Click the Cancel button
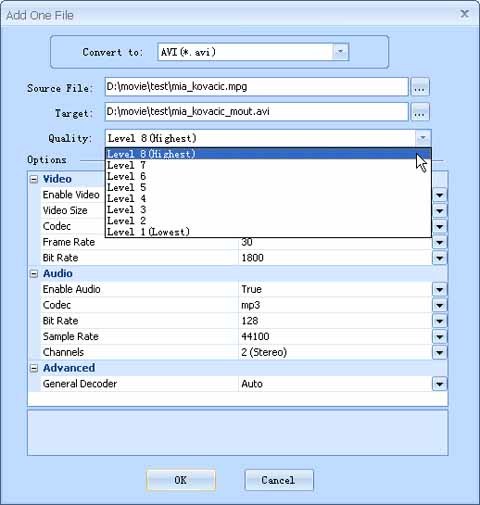 279,480
